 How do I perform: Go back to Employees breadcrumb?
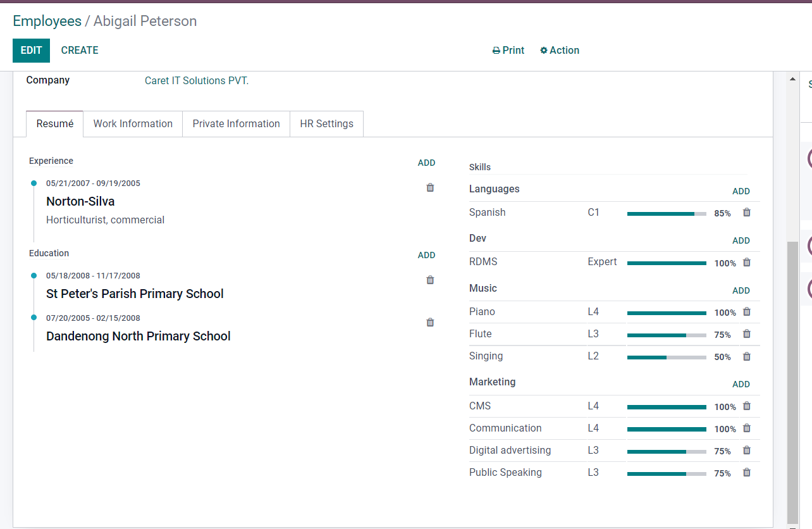click(x=47, y=21)
